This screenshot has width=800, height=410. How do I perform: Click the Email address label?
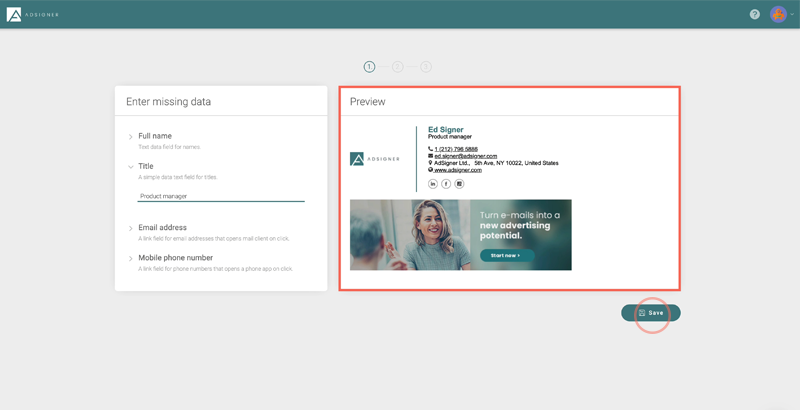(x=162, y=227)
